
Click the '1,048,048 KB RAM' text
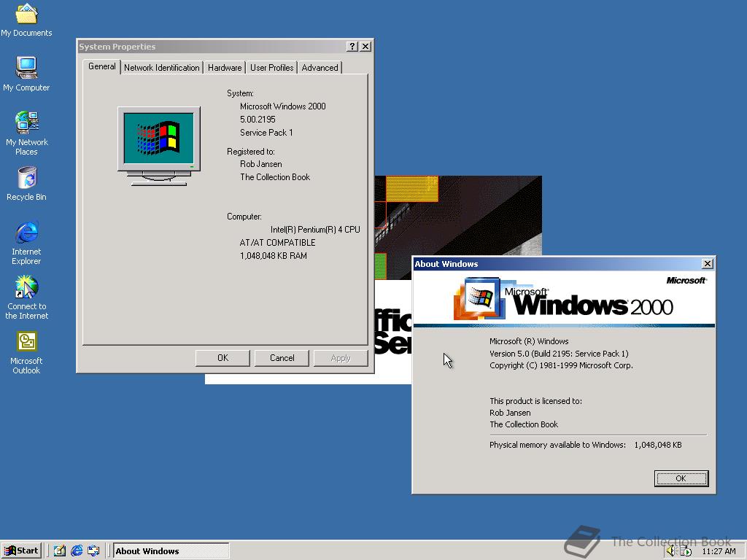274,256
